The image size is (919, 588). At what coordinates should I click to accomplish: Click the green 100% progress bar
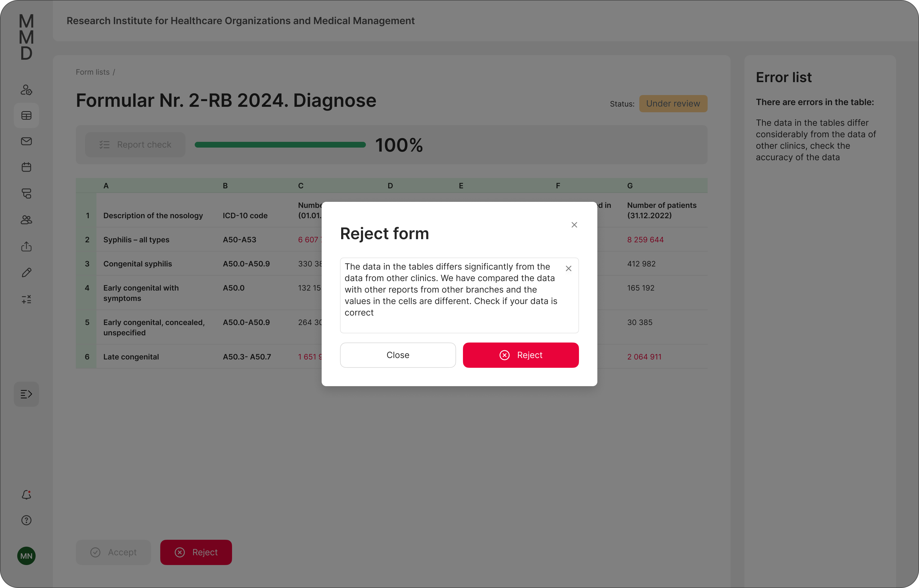(x=280, y=145)
